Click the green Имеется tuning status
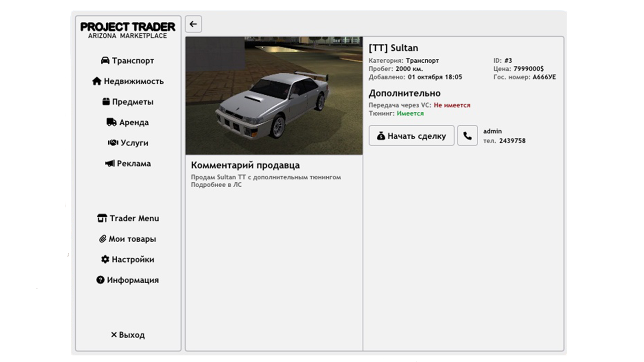Screen dimensions: 644x362 [x=410, y=113]
